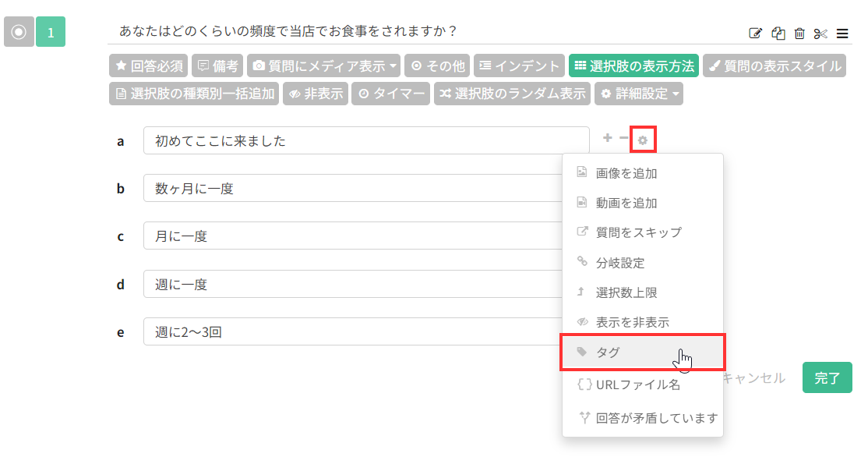Click the question number 1 badge
The height and width of the screenshot is (457, 868).
pyautogui.click(x=51, y=31)
